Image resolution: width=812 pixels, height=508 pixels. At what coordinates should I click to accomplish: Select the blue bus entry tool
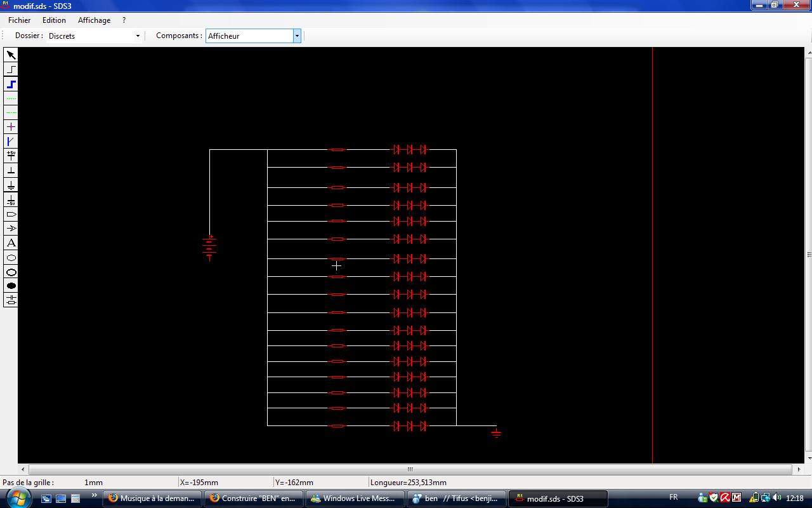(11, 142)
